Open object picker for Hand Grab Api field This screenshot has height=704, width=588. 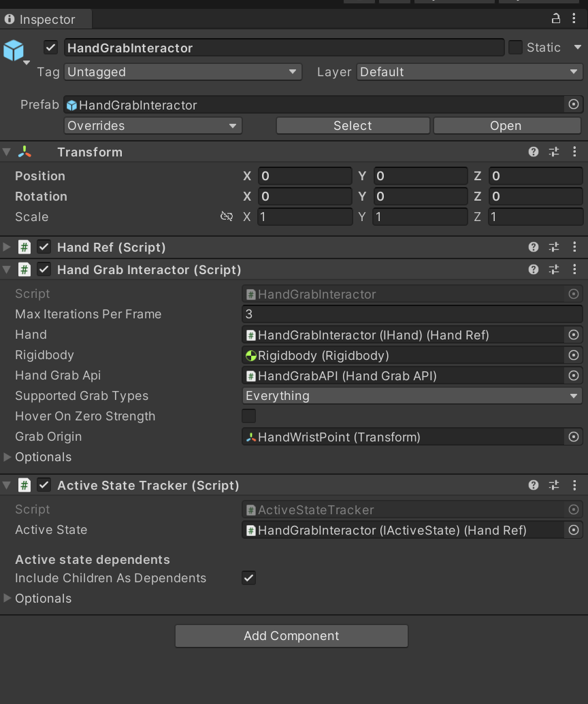point(574,375)
